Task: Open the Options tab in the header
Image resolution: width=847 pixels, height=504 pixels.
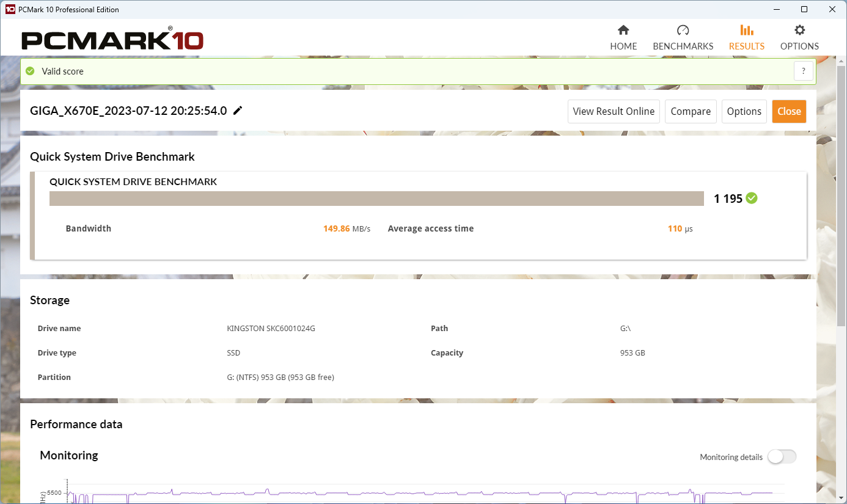Action: point(799,38)
